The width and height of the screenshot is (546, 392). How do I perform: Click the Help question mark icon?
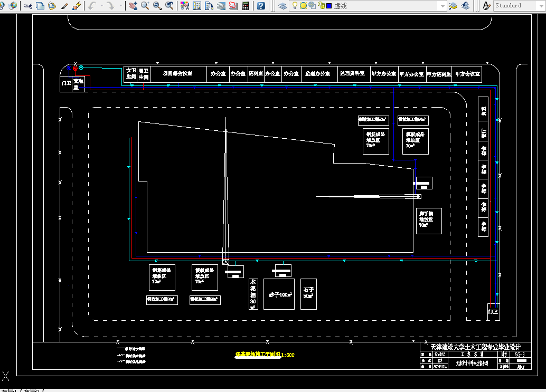261,6
